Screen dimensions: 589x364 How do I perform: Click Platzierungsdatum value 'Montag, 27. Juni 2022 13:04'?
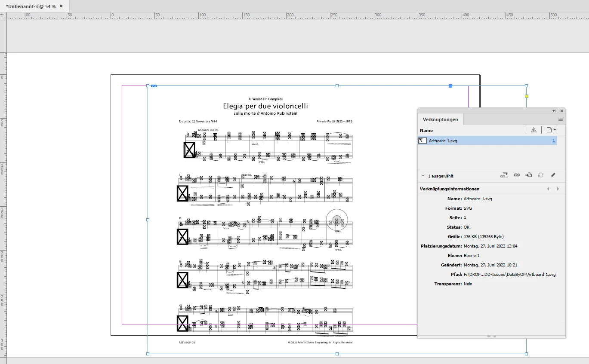tap(490, 246)
